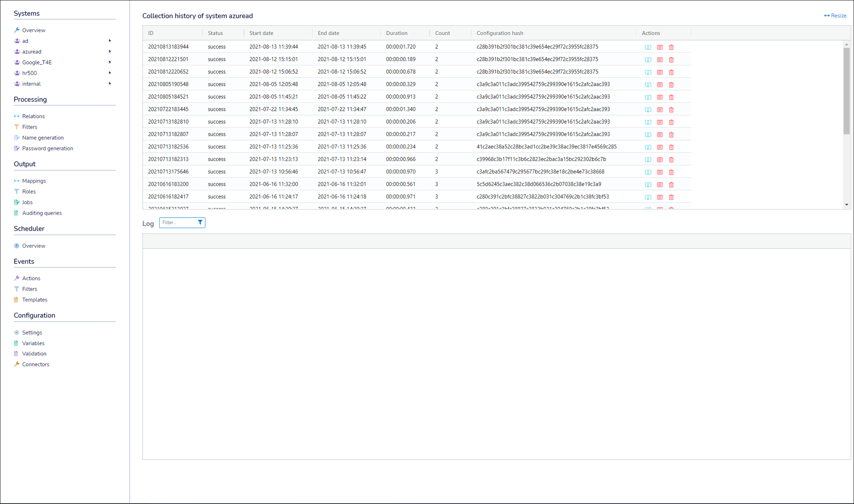
Task: Click the book icon on row 20210713182536
Action: (648, 147)
